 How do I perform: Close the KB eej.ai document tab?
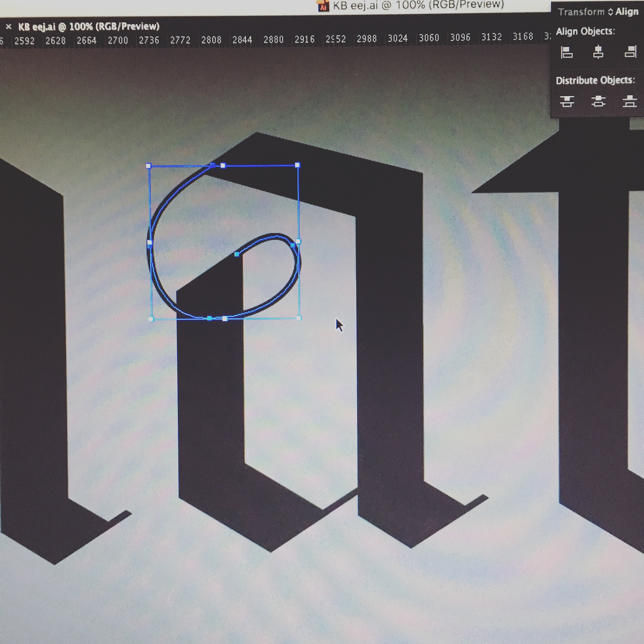(9, 26)
